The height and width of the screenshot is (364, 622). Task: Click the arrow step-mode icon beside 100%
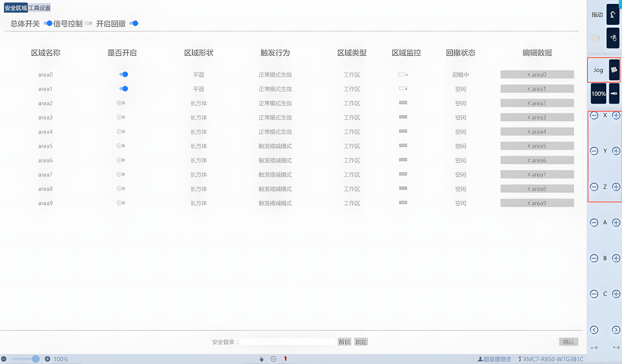[614, 94]
